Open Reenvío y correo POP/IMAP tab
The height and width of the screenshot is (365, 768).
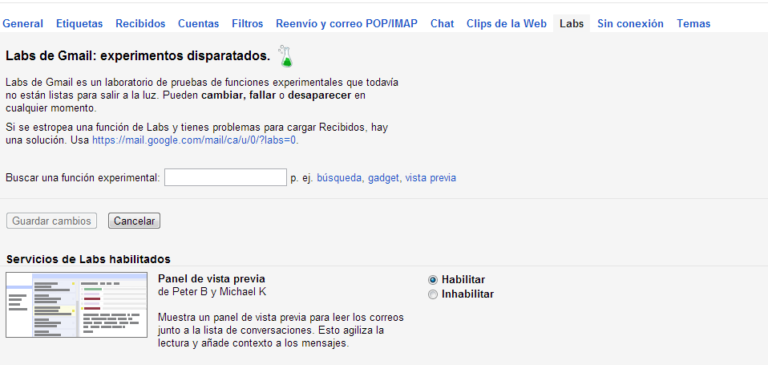(347, 24)
